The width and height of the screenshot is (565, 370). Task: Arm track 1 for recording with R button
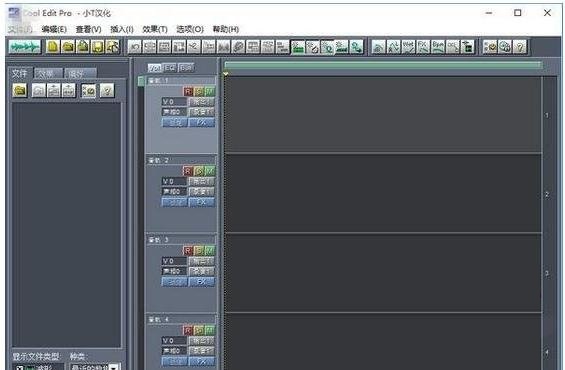[x=188, y=92]
